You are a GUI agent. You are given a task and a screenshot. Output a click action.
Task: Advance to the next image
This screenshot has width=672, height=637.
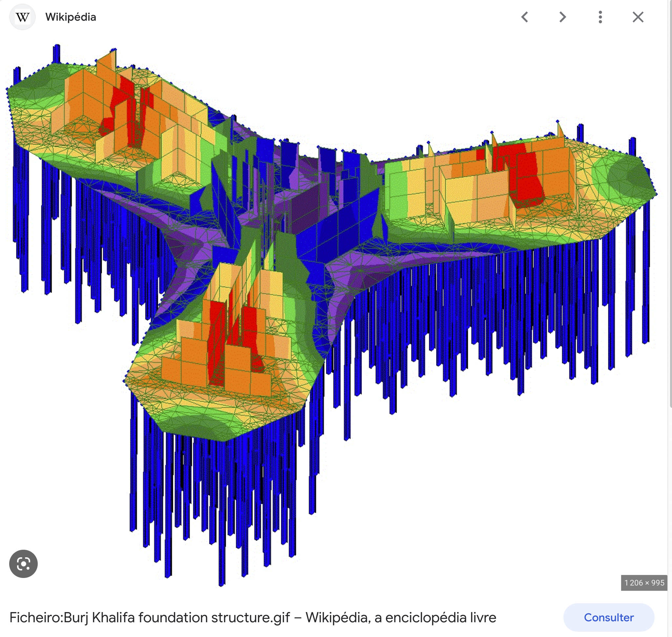pos(563,17)
